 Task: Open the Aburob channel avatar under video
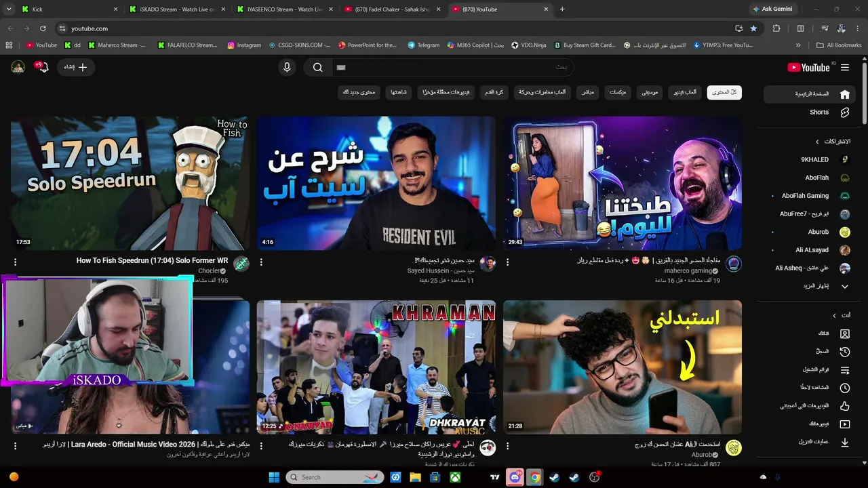pos(734,447)
